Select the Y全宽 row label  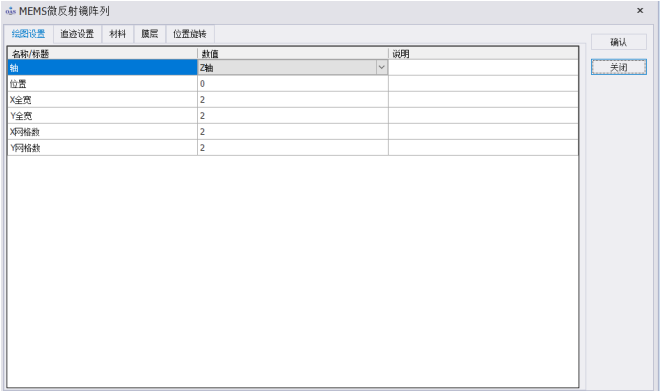click(x=103, y=116)
